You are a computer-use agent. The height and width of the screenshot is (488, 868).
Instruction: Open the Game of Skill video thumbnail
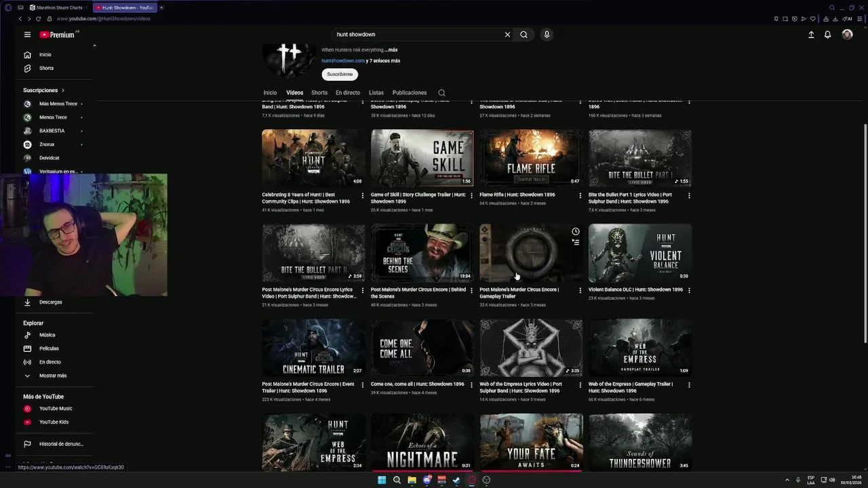pyautogui.click(x=422, y=159)
